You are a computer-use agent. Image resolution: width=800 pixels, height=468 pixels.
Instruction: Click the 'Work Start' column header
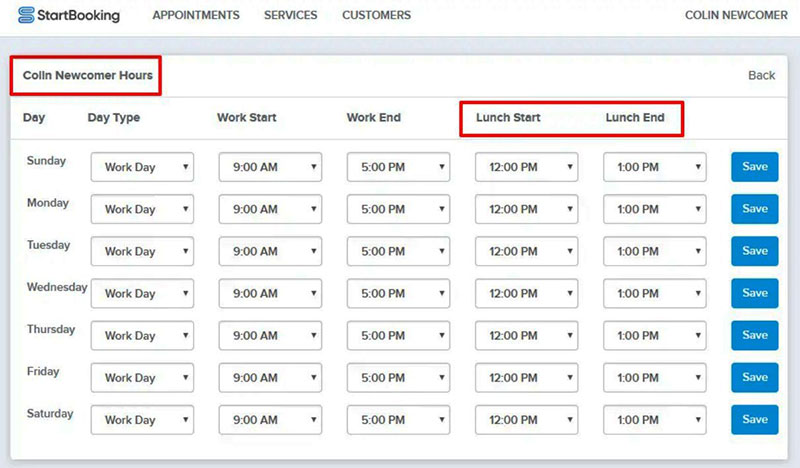(x=246, y=117)
